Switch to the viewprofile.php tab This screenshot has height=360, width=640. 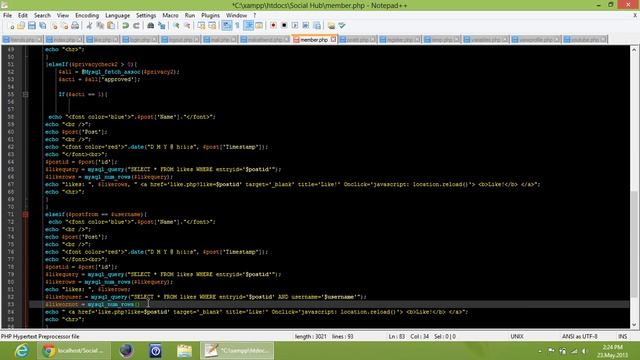point(536,40)
